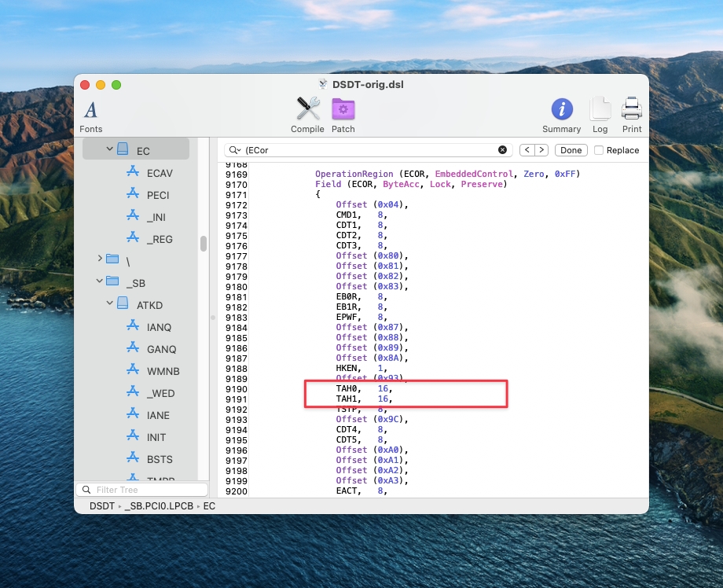Image resolution: width=723 pixels, height=588 pixels.
Task: Jump to previous search match
Action: [x=527, y=150]
